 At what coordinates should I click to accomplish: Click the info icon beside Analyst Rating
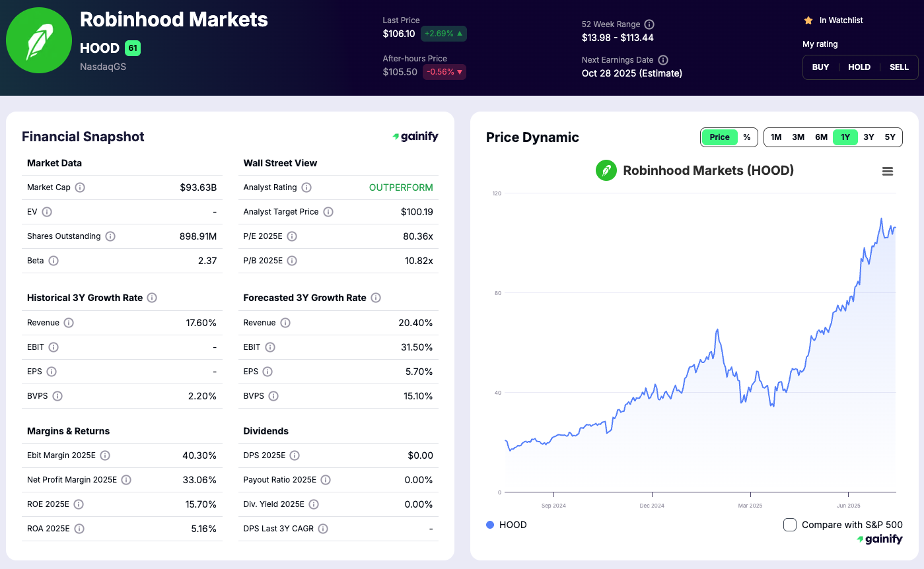(306, 187)
